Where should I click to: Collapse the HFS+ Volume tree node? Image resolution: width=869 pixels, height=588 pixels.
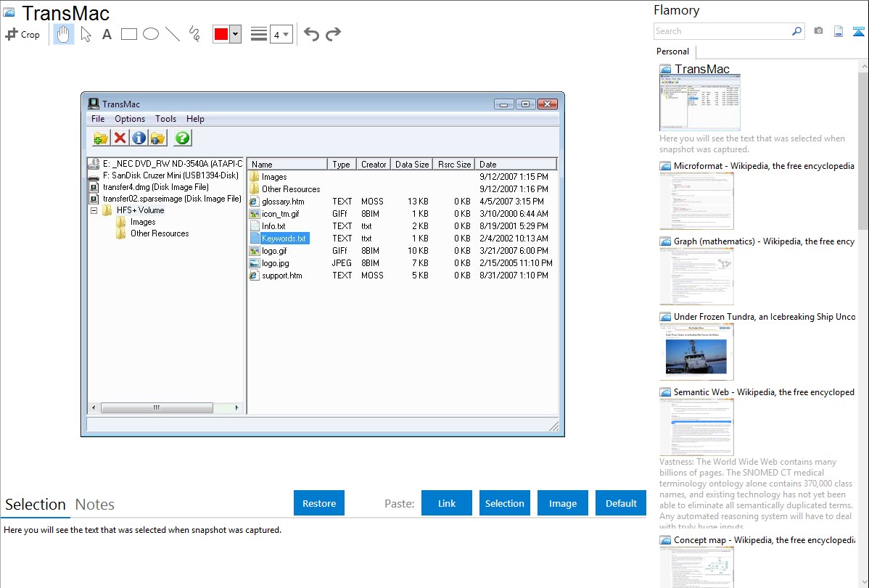point(94,210)
